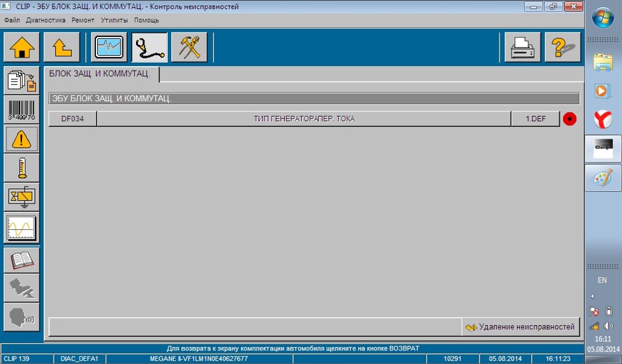Open the thermometer parameters icon
Image resolution: width=622 pixels, height=364 pixels.
(21, 168)
